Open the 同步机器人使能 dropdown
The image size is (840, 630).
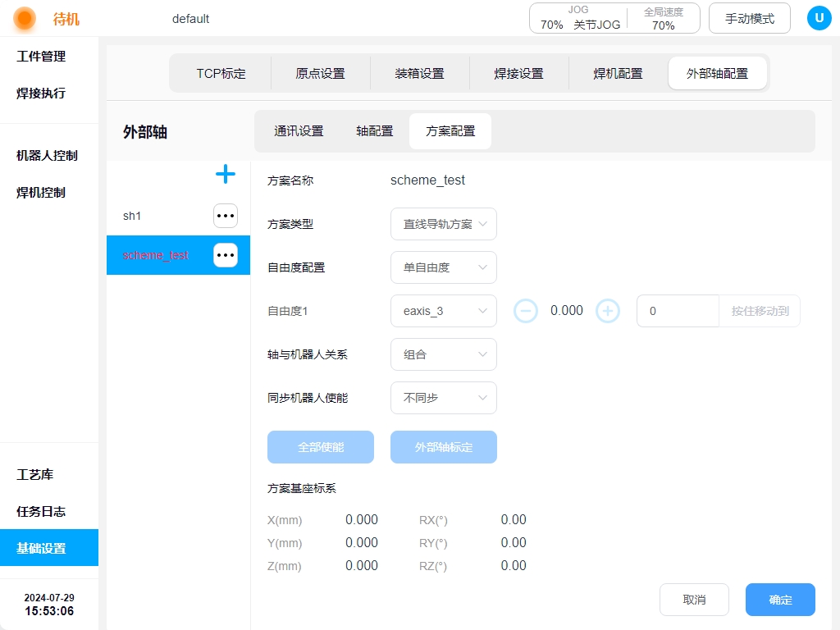pos(444,398)
